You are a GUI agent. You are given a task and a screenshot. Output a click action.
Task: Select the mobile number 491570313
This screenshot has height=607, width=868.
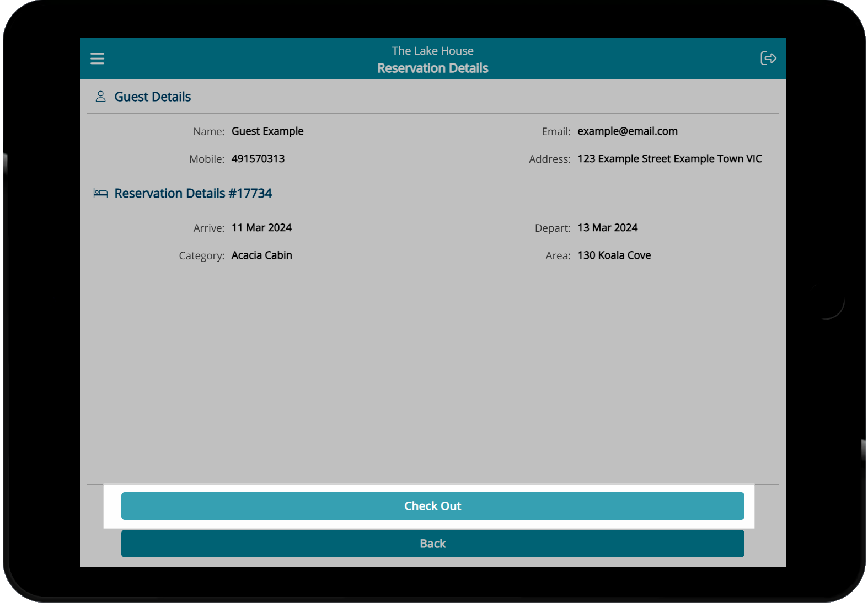(258, 159)
